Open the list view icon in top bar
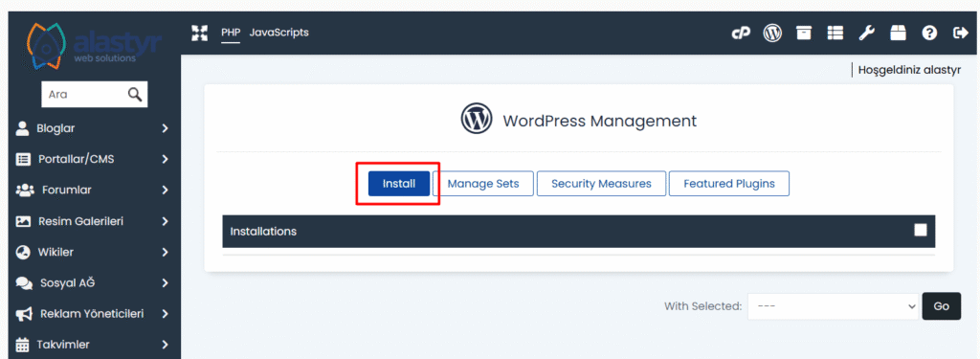980x359 pixels. [x=835, y=34]
